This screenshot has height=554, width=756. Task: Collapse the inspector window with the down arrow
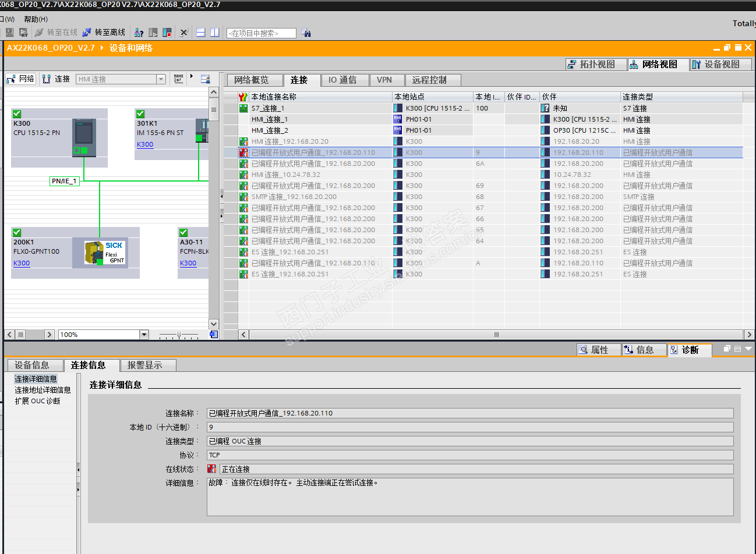748,349
